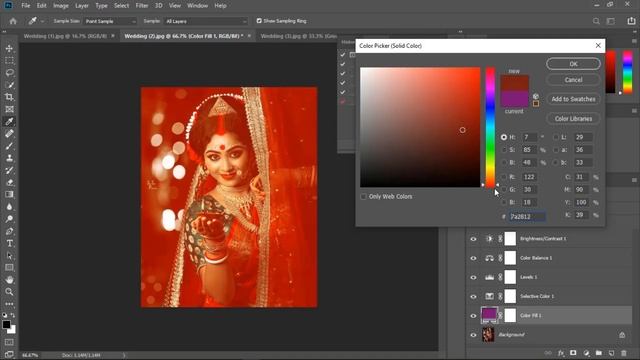The image size is (640, 360).
Task: Hide the Levels 1 layer
Action: click(x=473, y=277)
